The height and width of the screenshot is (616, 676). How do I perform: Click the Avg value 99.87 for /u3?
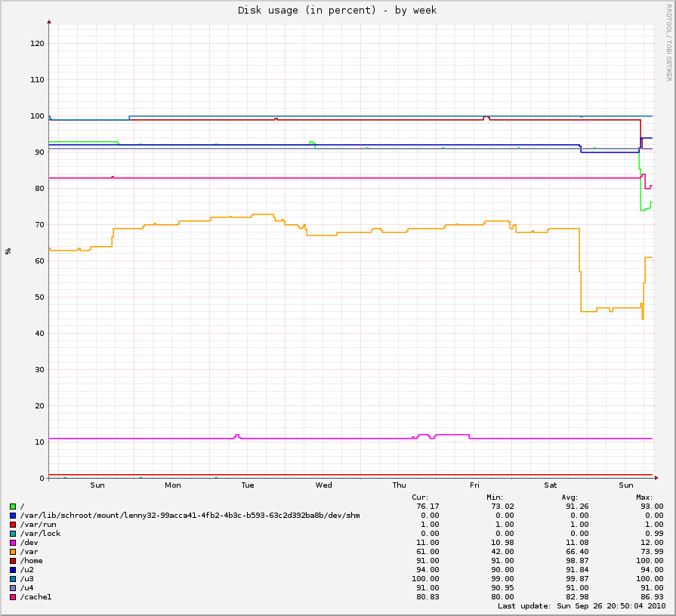point(577,579)
